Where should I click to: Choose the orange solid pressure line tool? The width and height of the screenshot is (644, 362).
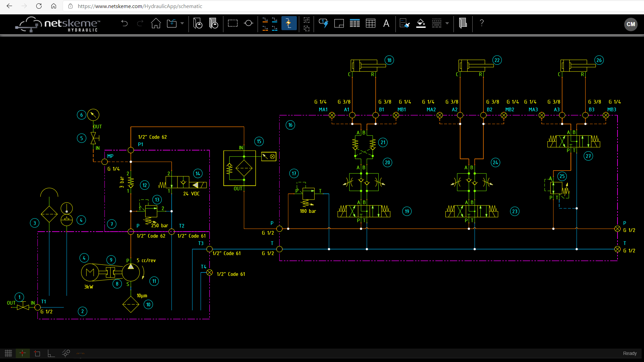[265, 20]
